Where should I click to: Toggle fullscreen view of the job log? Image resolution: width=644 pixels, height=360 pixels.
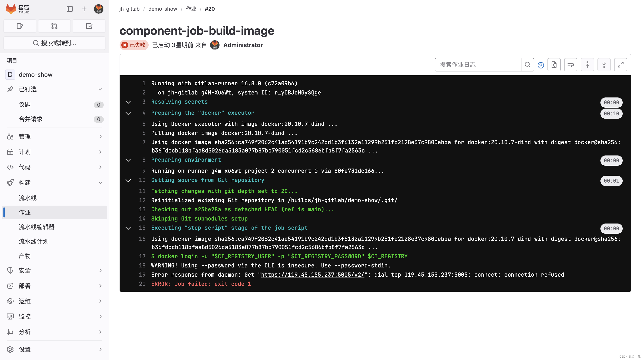point(621,65)
